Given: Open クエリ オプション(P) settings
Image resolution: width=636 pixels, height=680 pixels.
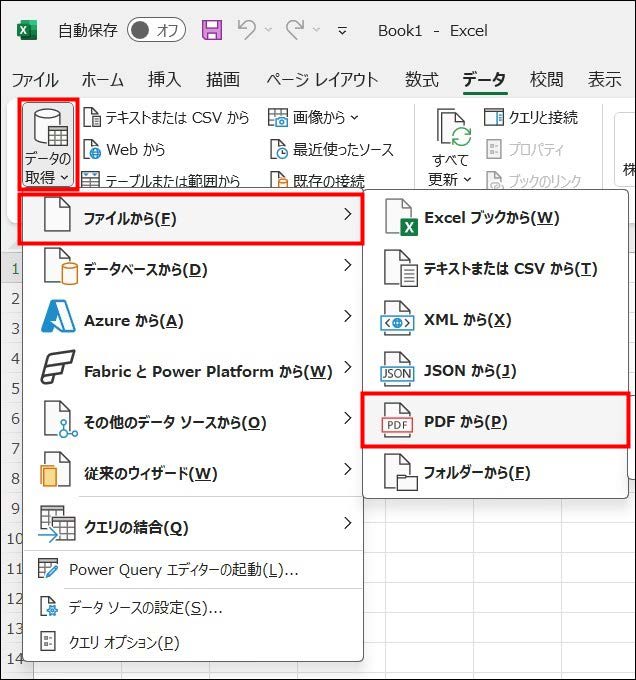Looking at the screenshot, I should [x=123, y=642].
